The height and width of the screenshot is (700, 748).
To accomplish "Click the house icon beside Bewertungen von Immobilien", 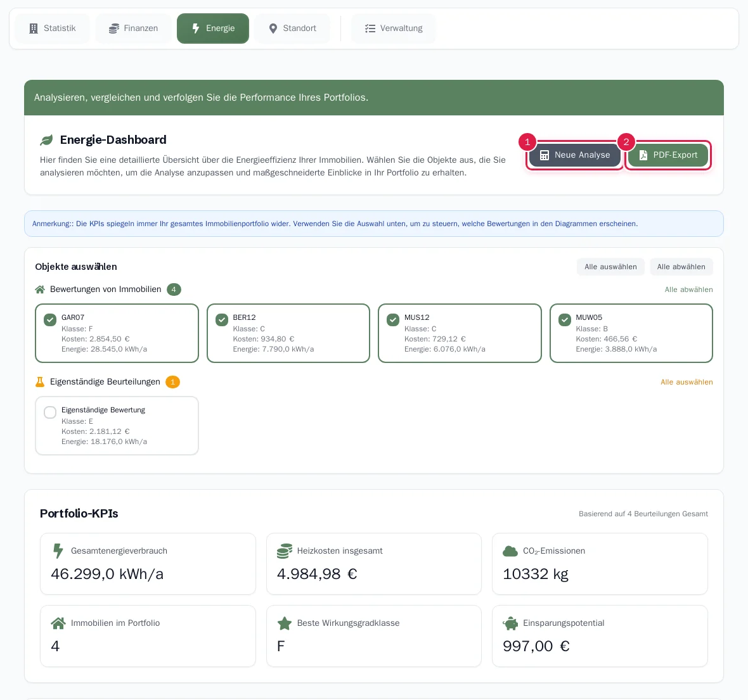I will click(x=40, y=290).
